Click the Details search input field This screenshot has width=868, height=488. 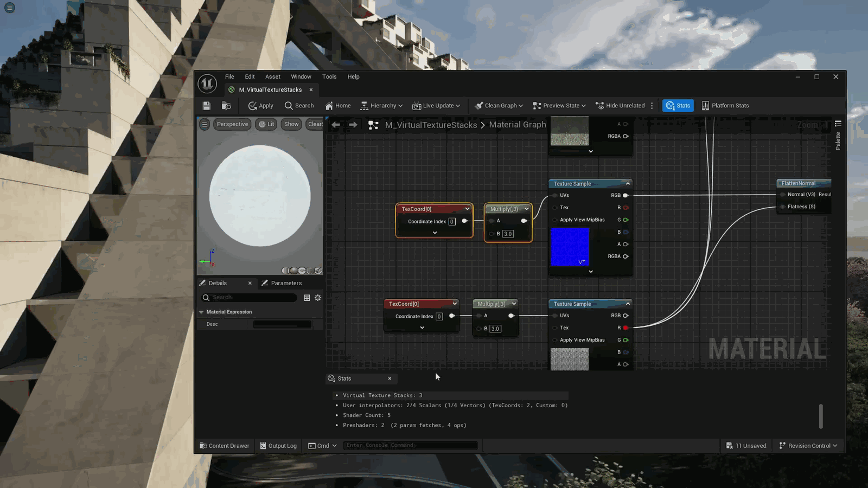pos(249,298)
